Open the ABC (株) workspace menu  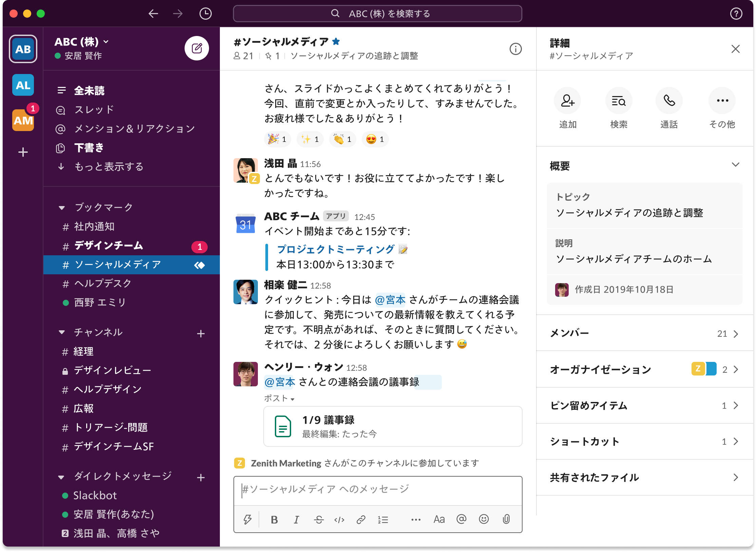81,42
